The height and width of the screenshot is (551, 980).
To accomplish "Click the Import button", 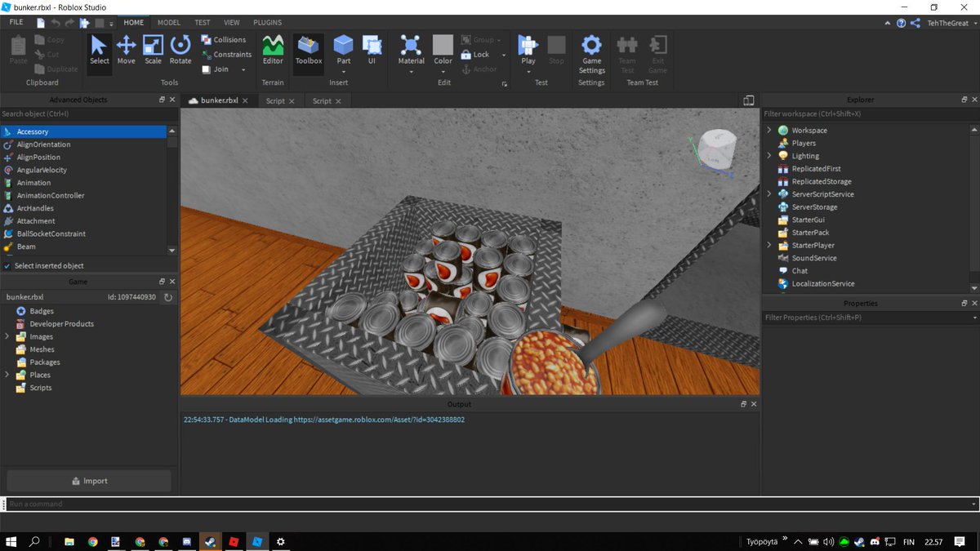I will (89, 481).
